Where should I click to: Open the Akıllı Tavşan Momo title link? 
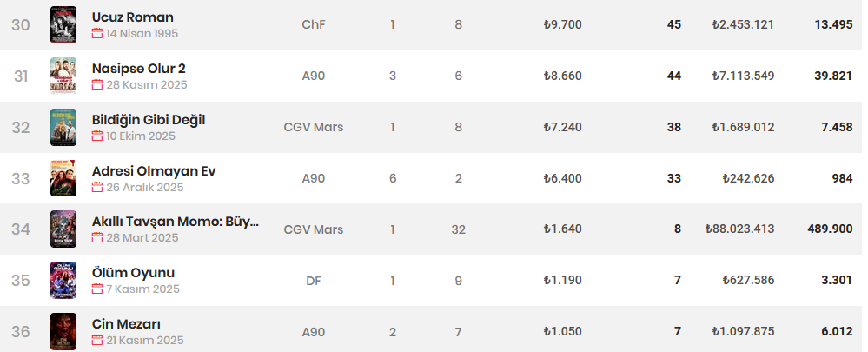pos(176,222)
